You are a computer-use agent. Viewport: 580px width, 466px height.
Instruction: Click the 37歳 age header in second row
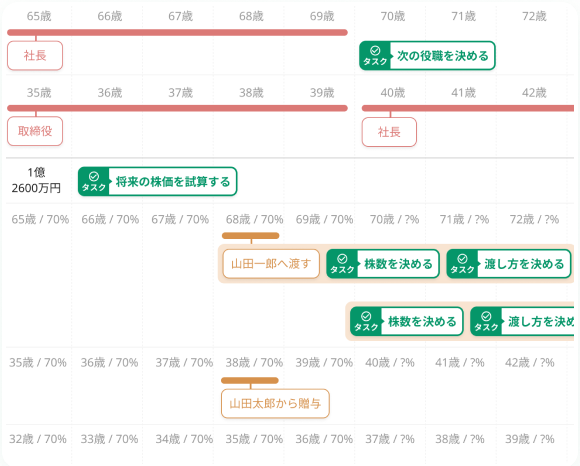181,92
